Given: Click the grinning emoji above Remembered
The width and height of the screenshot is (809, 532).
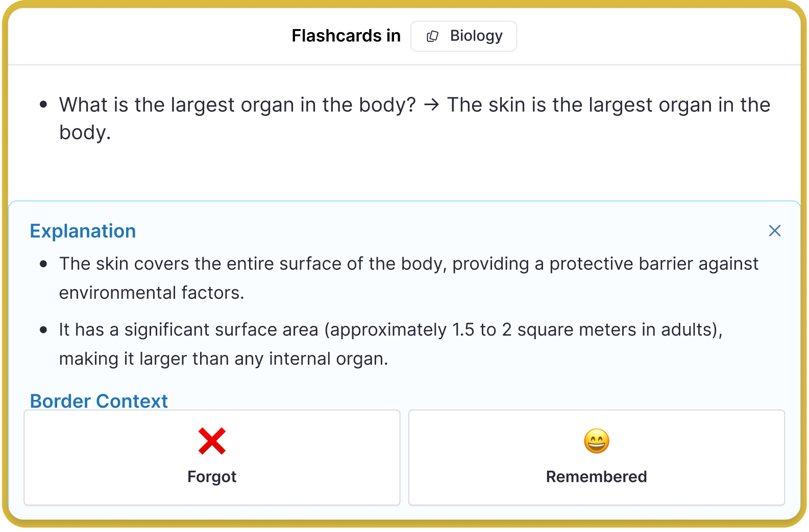Looking at the screenshot, I should pos(596,441).
